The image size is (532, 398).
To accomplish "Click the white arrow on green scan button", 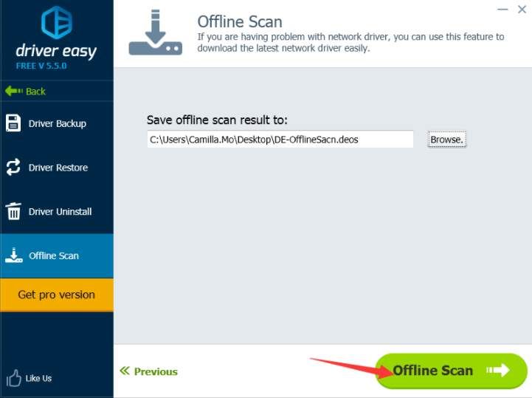I will coord(498,371).
